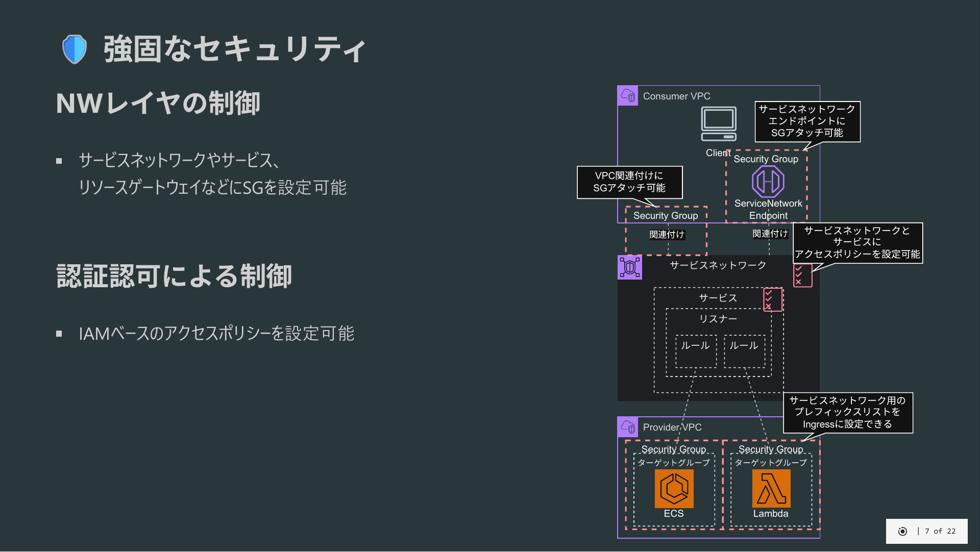Click the left ルール box
Viewport: 980px width, 552px height.
(696, 351)
